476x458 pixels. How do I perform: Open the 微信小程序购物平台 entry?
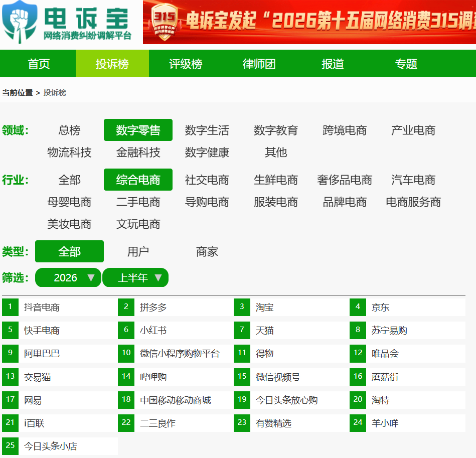tap(176, 354)
